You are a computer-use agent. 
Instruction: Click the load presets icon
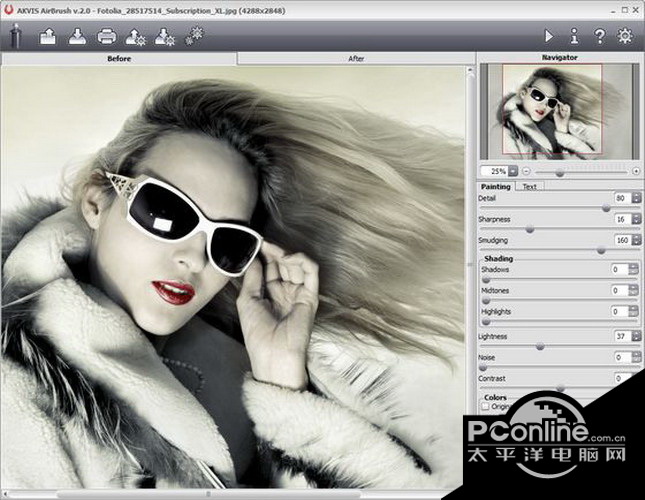[x=136, y=37]
